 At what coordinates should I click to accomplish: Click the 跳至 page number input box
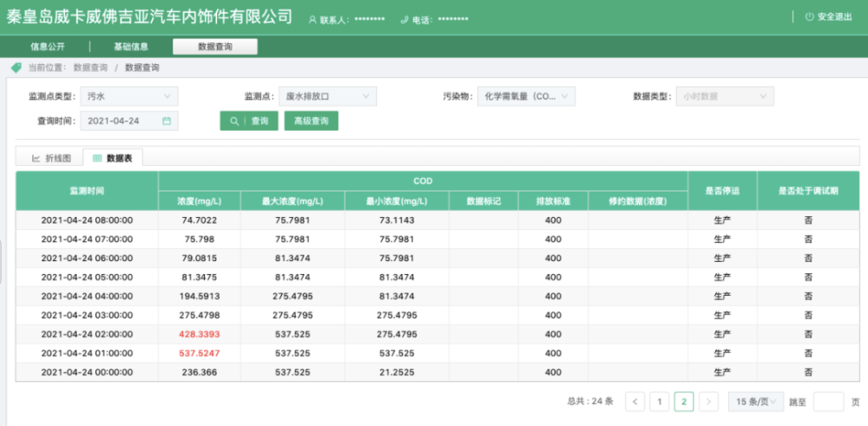[x=828, y=401]
